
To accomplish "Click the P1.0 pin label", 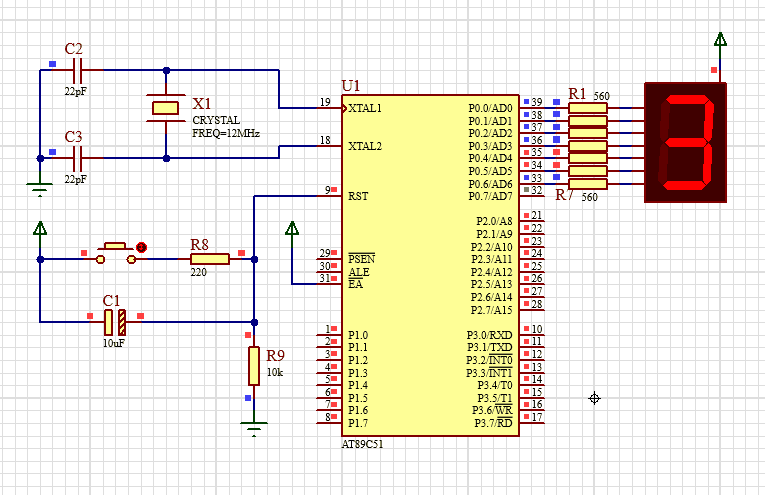I will coord(358,336).
